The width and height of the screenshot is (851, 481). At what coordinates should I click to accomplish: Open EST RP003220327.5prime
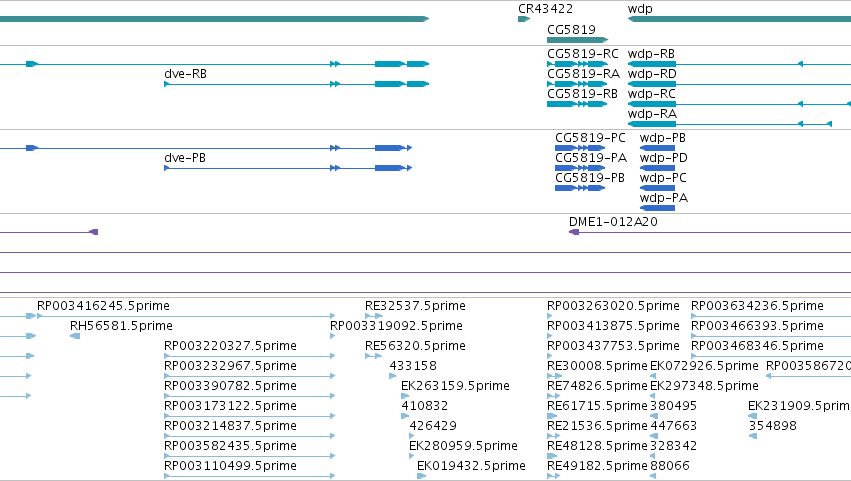click(230, 346)
